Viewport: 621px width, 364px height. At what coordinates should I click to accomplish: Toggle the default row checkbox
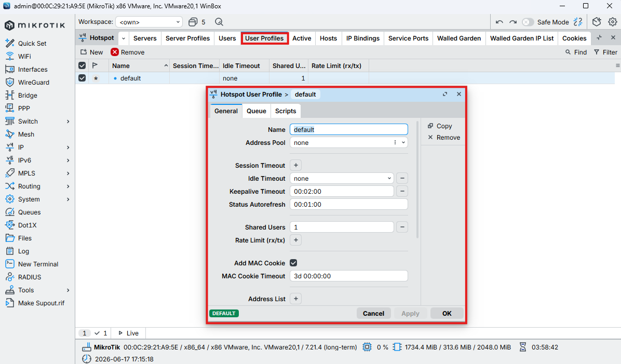coord(82,78)
